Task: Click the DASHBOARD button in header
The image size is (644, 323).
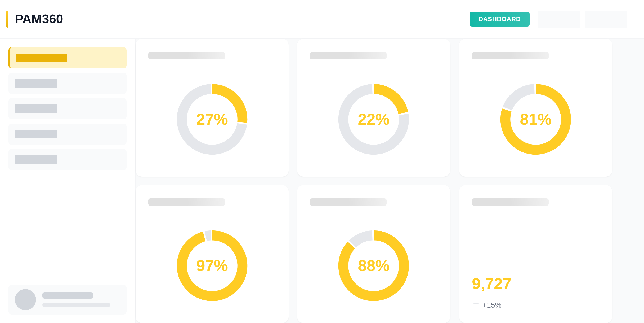Action: (499, 19)
